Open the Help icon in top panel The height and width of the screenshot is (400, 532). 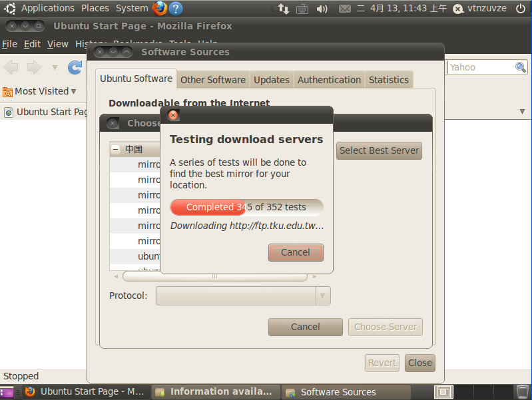pos(175,9)
